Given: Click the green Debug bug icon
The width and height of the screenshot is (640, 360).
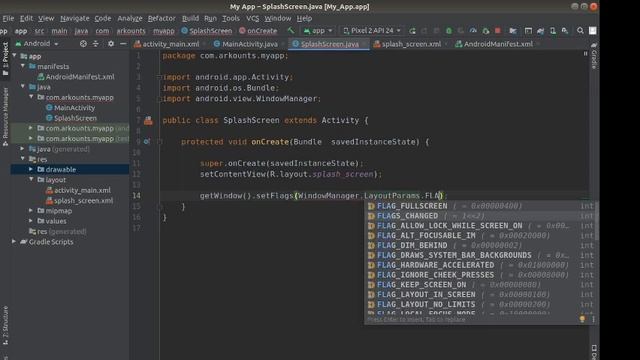Looking at the screenshot, I should tap(449, 31).
